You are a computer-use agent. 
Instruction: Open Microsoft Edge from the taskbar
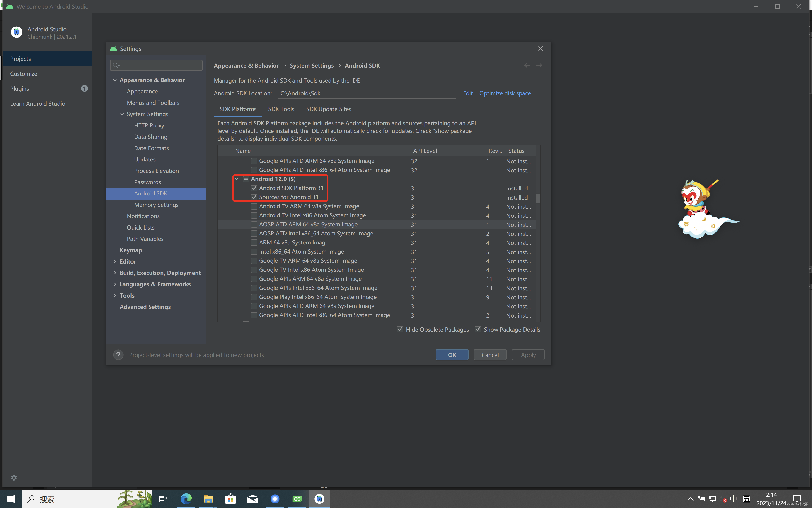point(186,499)
